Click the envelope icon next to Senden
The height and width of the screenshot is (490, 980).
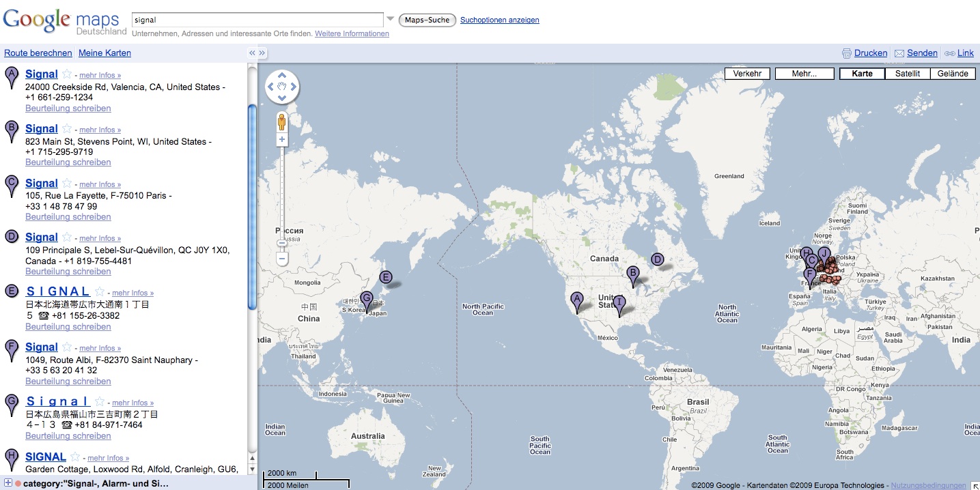point(899,53)
